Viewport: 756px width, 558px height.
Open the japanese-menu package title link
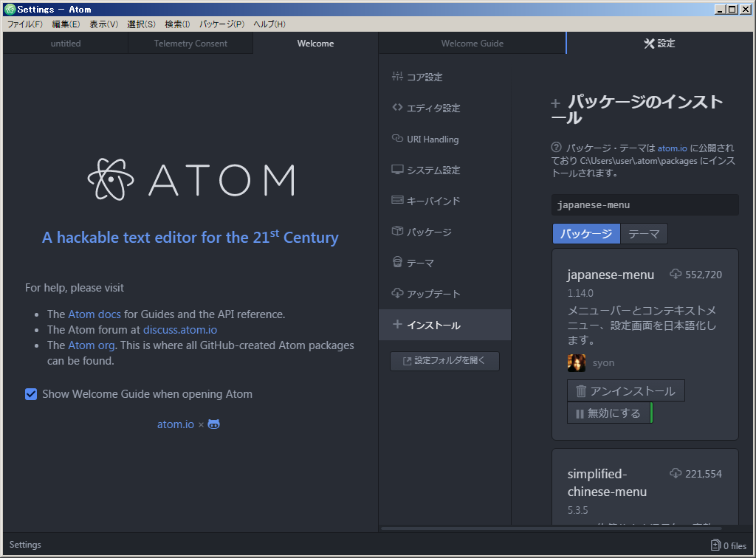coord(611,275)
